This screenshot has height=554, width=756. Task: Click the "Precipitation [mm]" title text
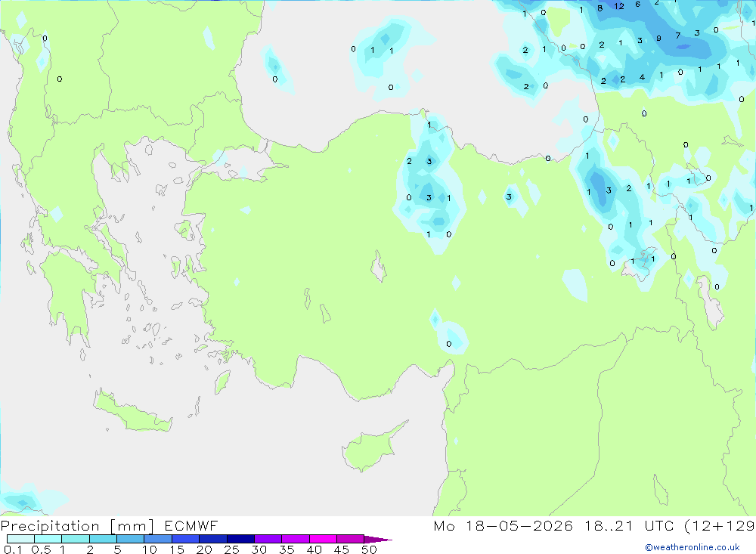77,525
